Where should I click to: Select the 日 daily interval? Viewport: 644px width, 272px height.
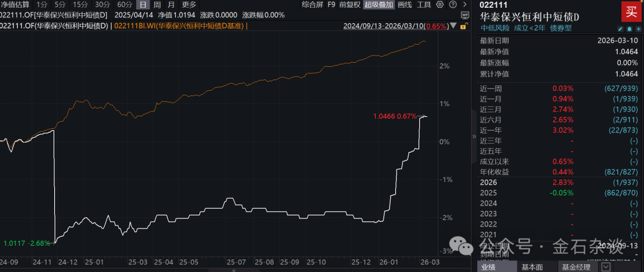(x=143, y=5)
